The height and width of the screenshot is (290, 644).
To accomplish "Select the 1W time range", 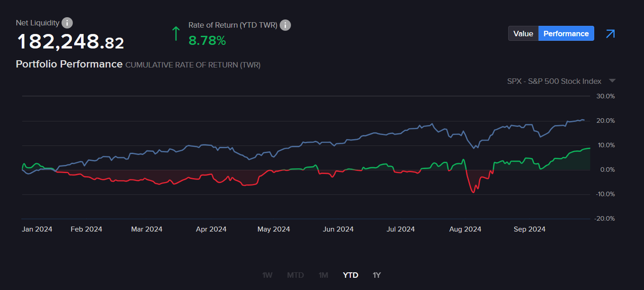I will 267,275.
